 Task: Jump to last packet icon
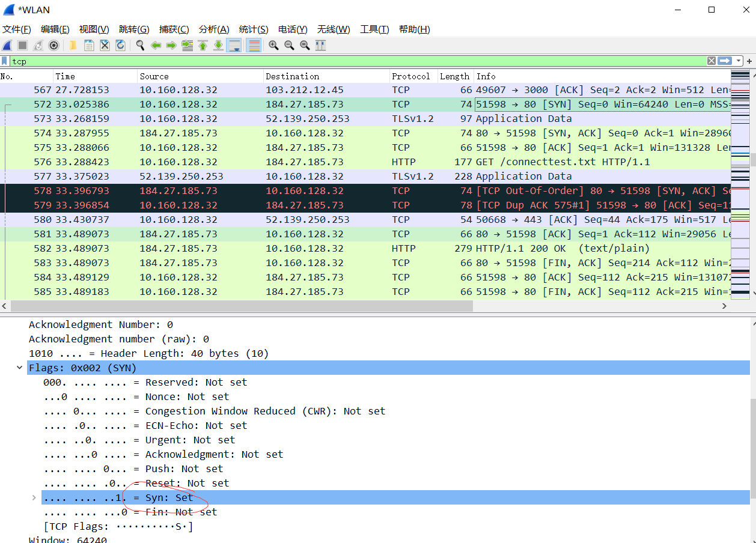point(218,45)
